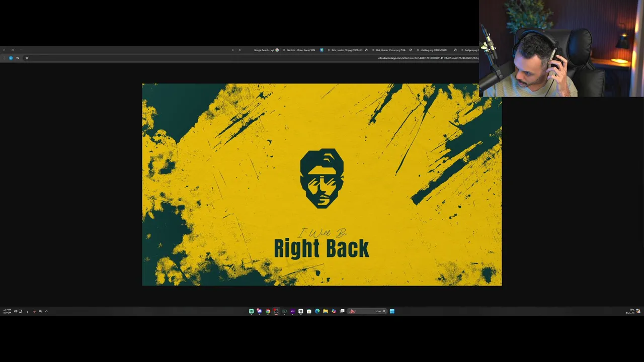Open File Explorer folder icon on taskbar

(326, 311)
